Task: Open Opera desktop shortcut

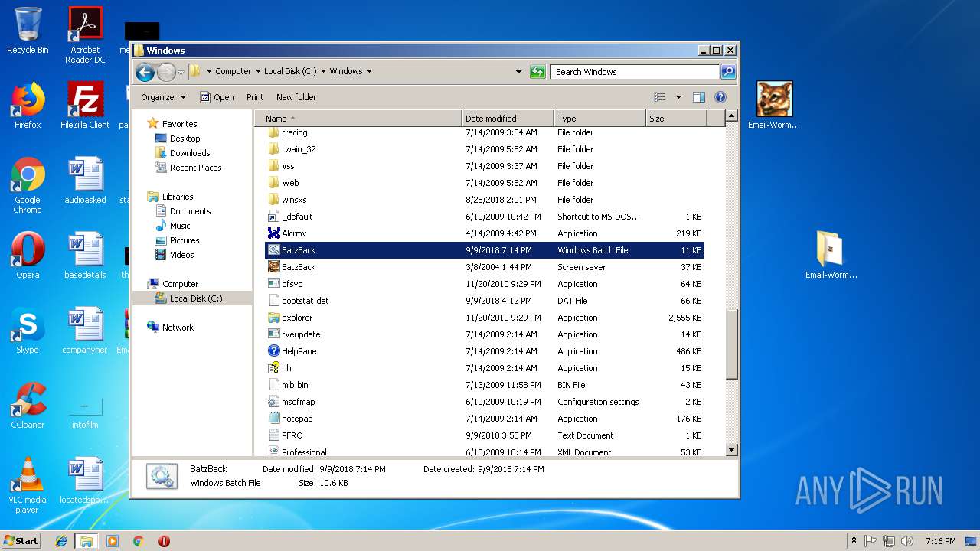Action: pos(28,255)
